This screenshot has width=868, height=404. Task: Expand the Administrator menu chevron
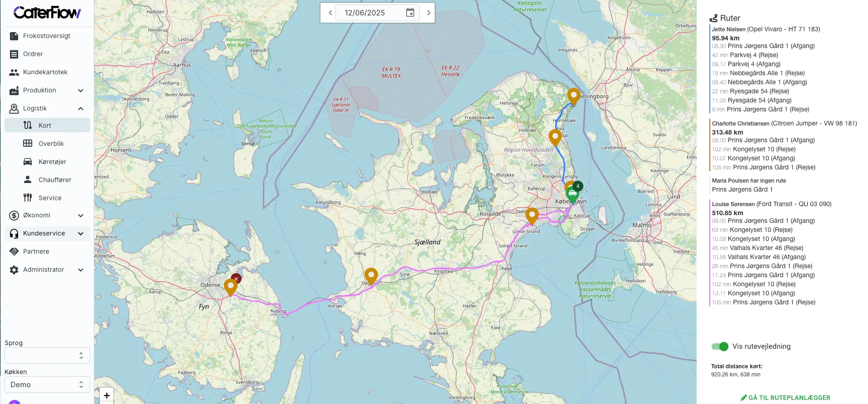pos(81,270)
